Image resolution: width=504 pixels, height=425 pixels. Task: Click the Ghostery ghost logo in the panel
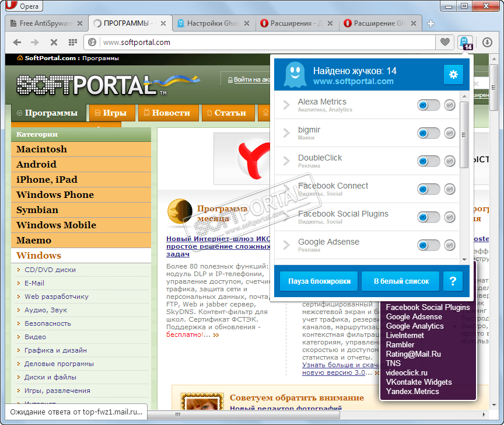click(x=295, y=75)
